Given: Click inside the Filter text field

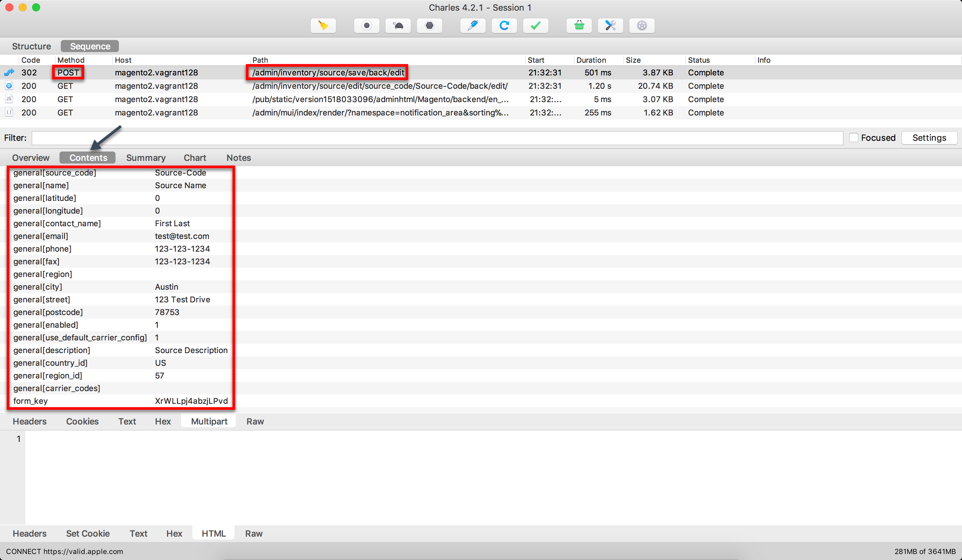Looking at the screenshot, I should click(437, 138).
